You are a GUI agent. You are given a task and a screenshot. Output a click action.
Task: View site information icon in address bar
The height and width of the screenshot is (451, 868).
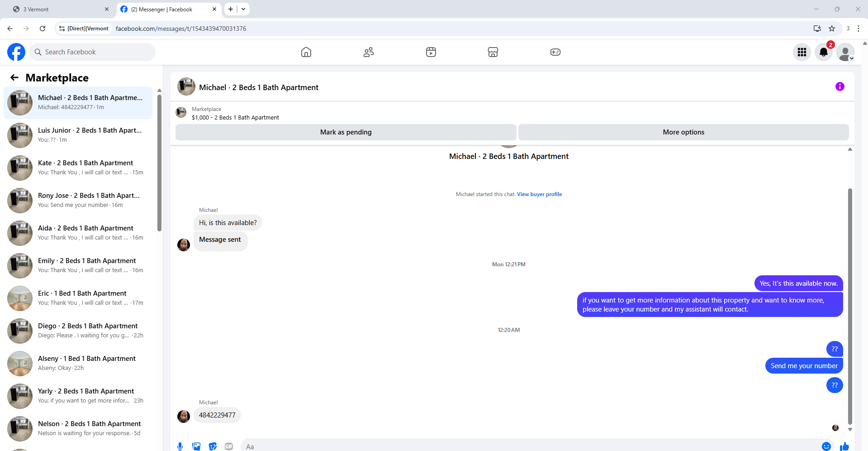tap(62, 29)
